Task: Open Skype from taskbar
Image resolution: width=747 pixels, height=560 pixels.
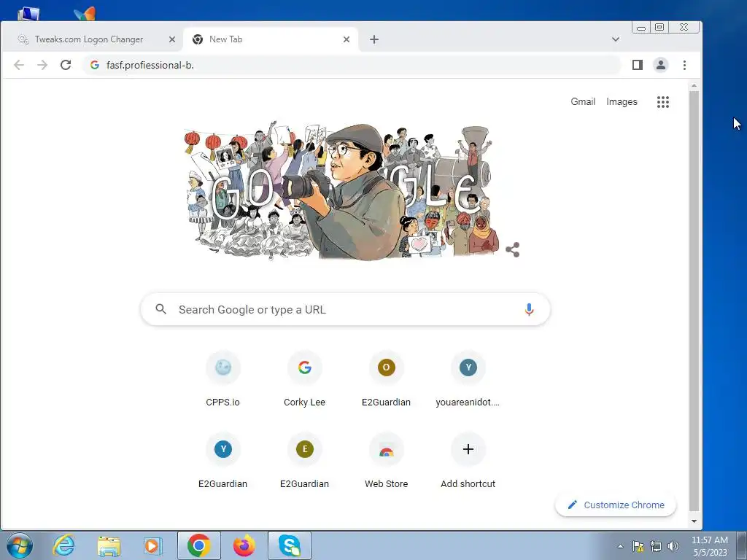Action: pos(289,545)
